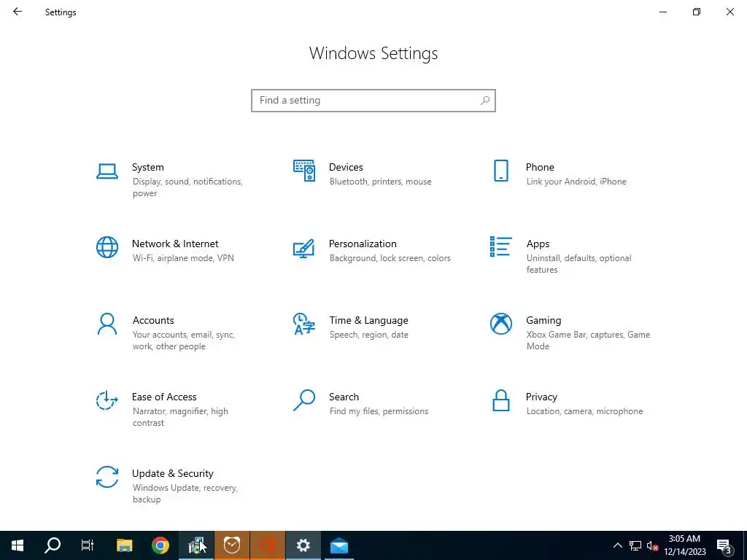Click the Find a setting search field
Image resolution: width=747 pixels, height=560 pixels.
[x=373, y=101]
